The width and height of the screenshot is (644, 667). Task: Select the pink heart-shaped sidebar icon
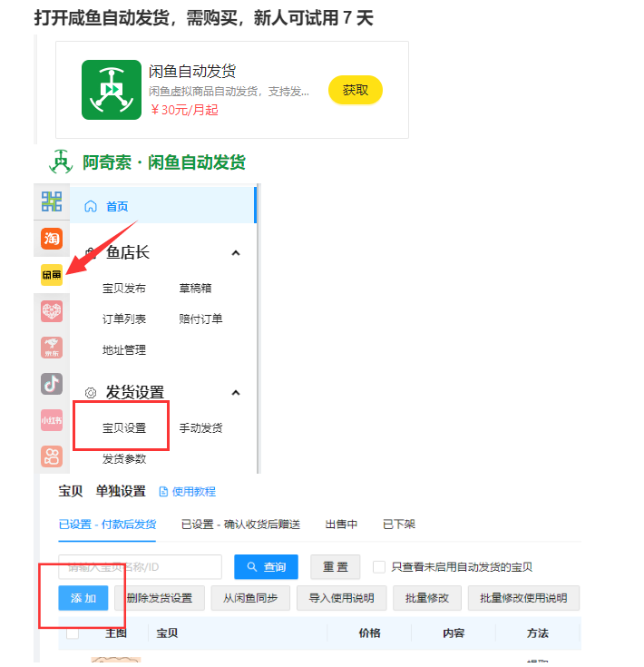coord(52,311)
